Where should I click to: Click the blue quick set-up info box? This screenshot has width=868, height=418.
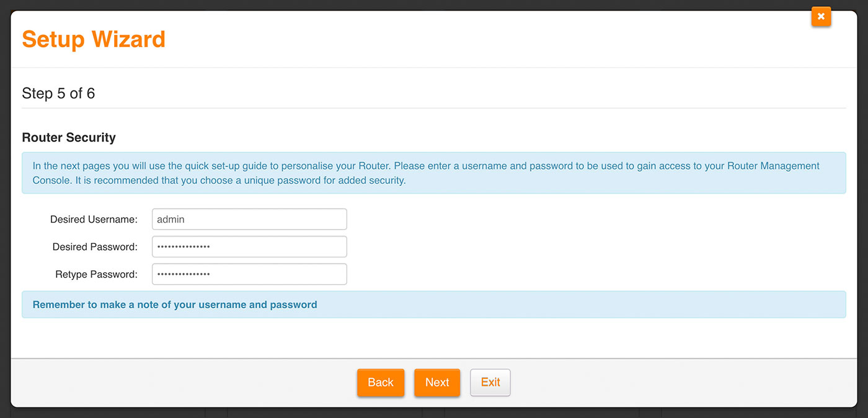433,173
